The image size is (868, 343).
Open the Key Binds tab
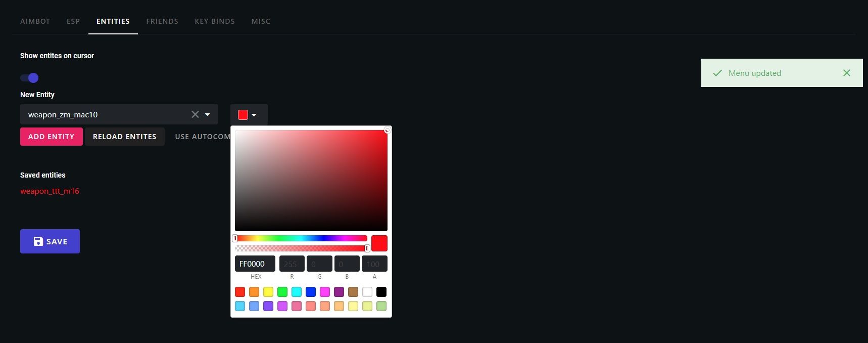point(215,21)
